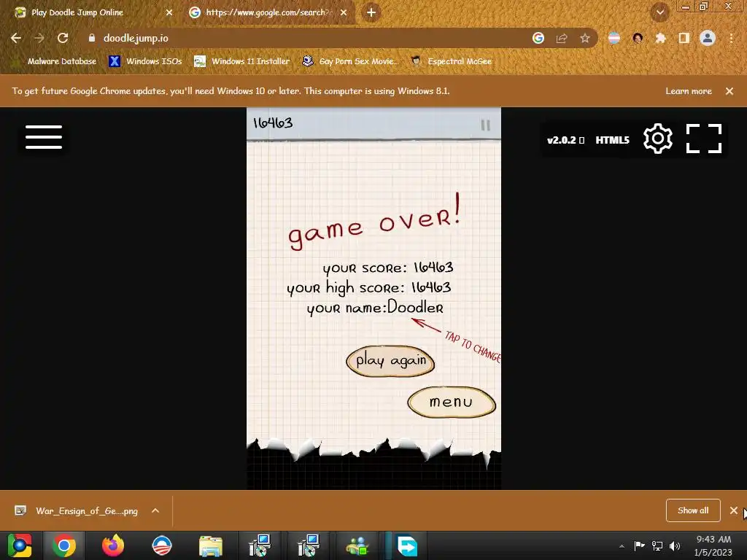
Task: Open game settings gear icon
Action: click(657, 139)
